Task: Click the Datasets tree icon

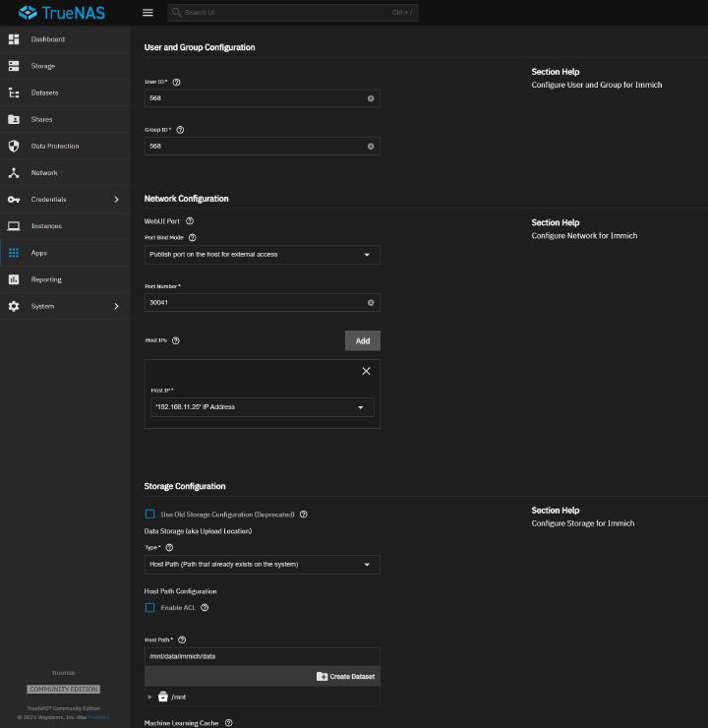Action: click(14, 92)
